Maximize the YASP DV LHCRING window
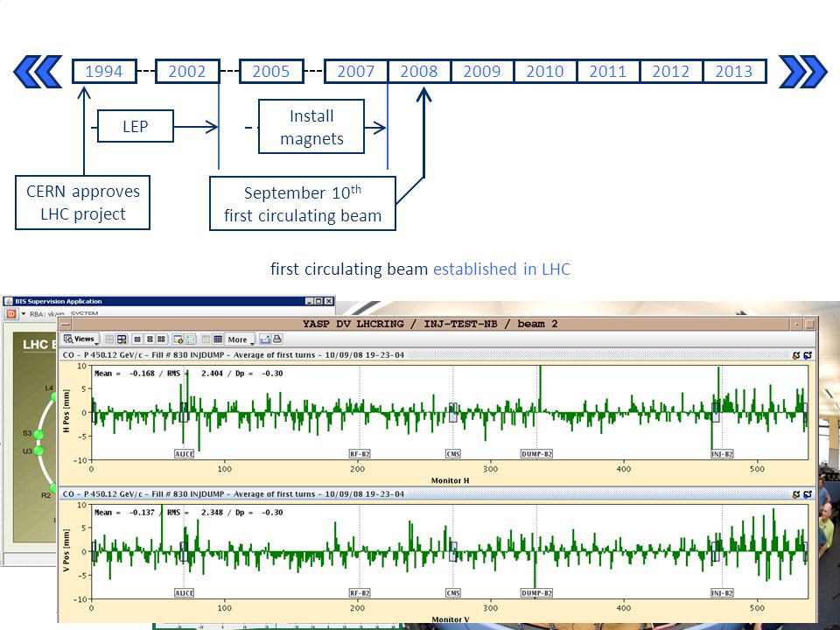Viewport: 840px width, 630px height. click(x=810, y=324)
